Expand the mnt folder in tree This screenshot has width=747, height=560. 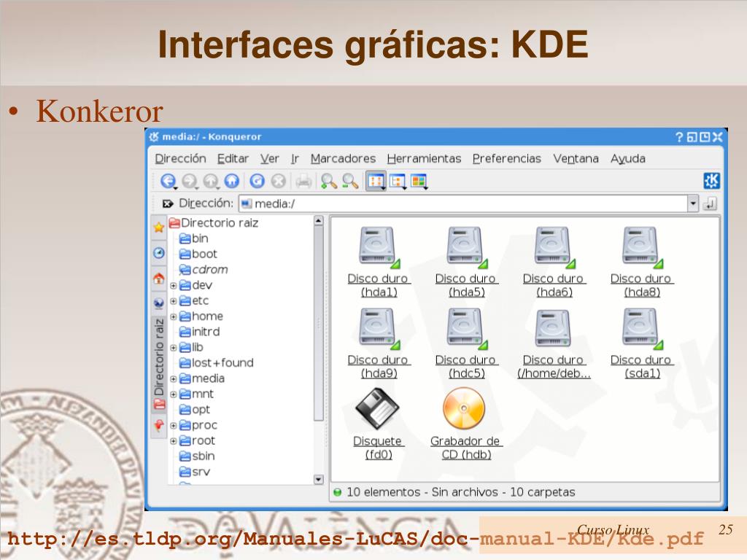tap(174, 394)
